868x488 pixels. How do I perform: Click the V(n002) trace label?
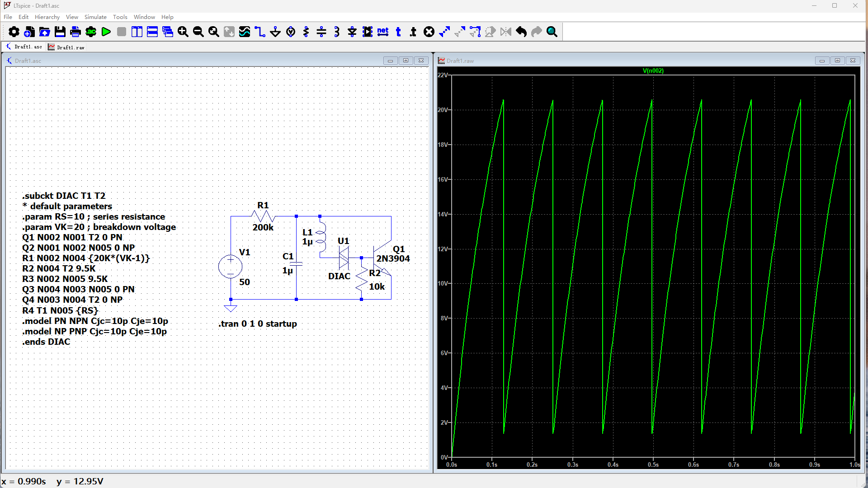pyautogui.click(x=653, y=70)
